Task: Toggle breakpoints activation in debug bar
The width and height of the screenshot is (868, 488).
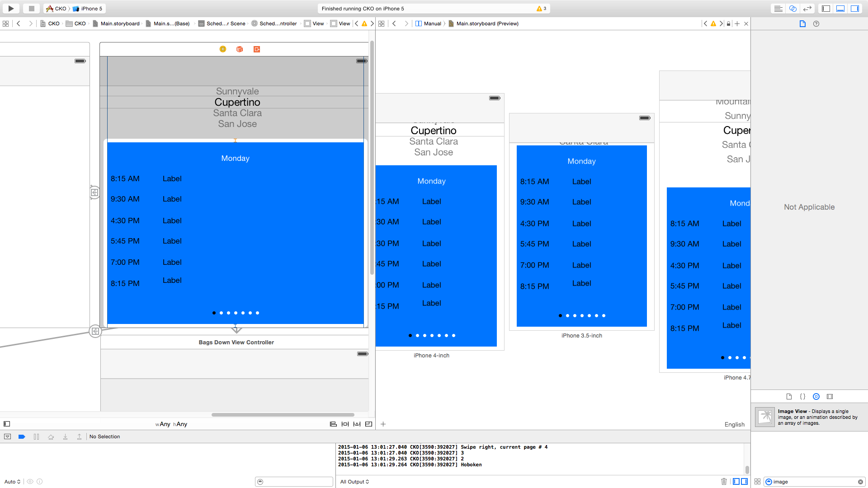Action: [x=21, y=436]
